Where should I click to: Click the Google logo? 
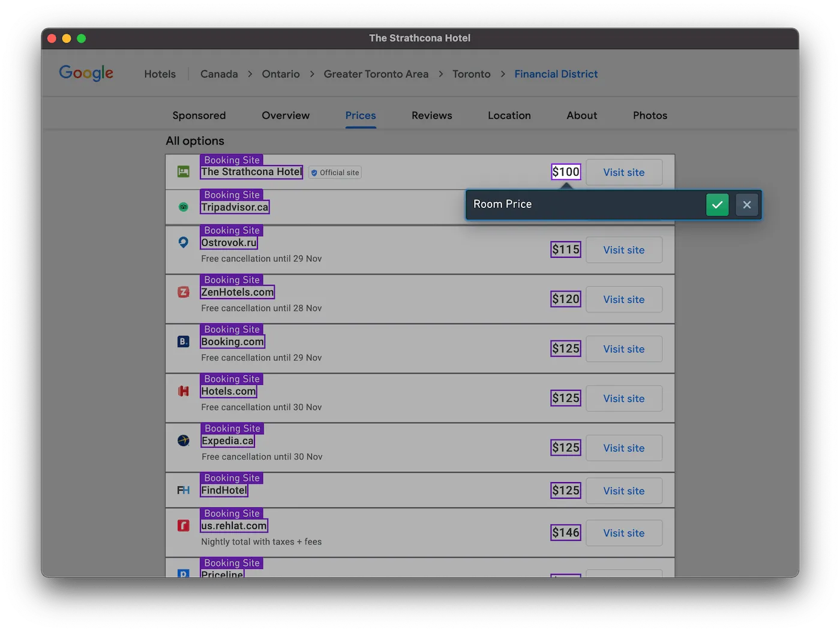(x=86, y=73)
